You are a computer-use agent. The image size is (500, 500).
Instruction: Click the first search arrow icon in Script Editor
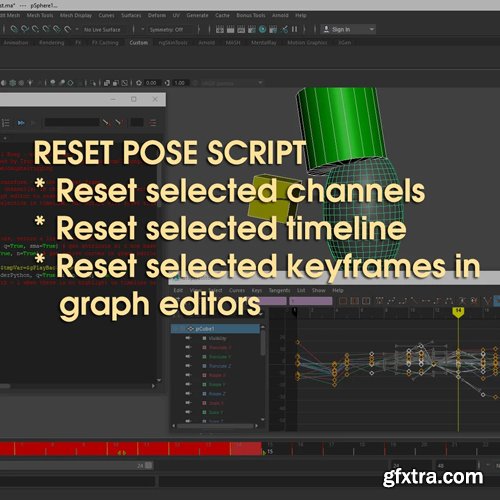pyautogui.click(x=105, y=123)
